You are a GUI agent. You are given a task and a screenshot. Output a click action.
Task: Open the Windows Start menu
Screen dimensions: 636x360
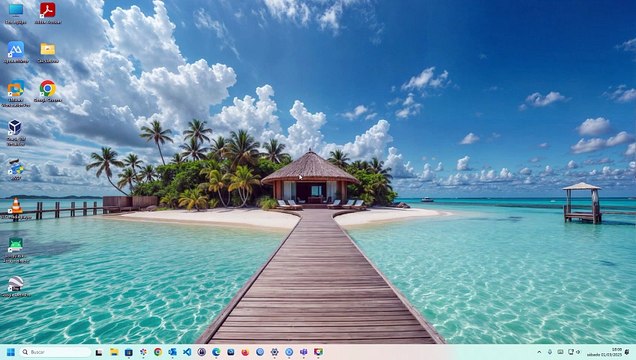coord(11,352)
